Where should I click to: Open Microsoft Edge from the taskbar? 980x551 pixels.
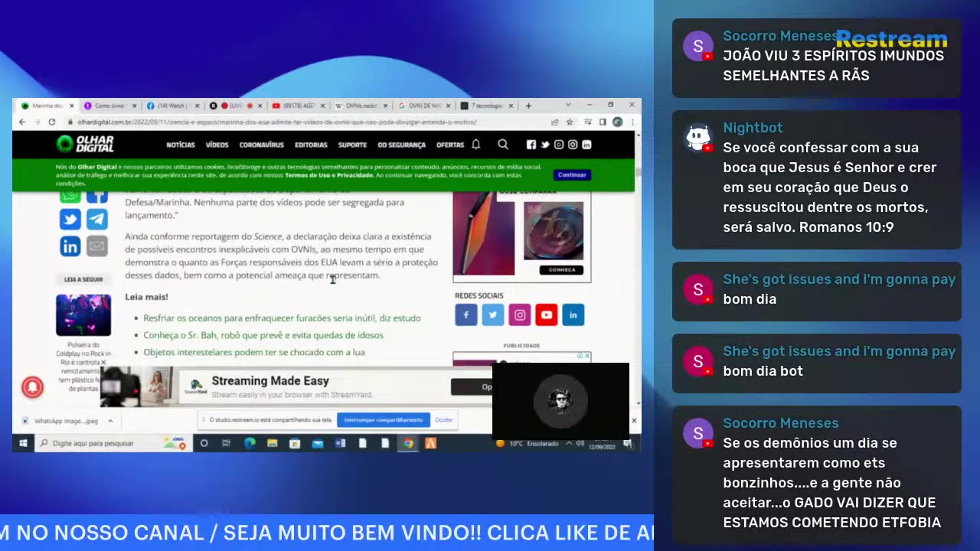point(250,443)
